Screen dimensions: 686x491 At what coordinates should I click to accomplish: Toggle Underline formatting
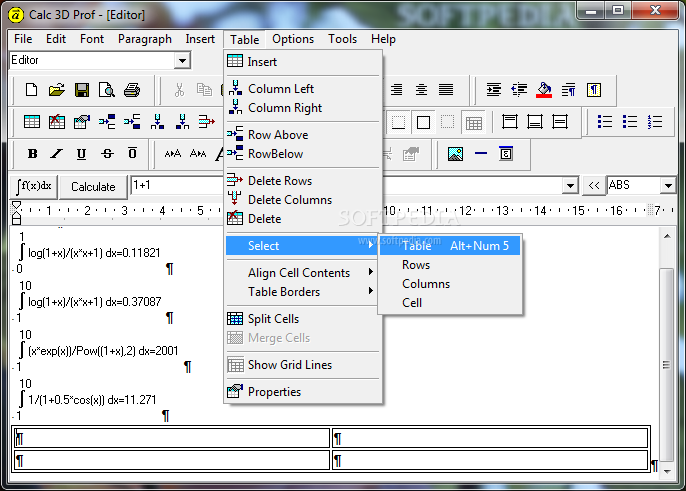[81, 154]
